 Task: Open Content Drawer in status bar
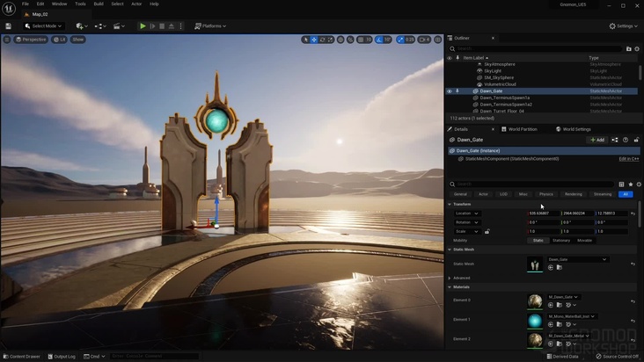pos(22,356)
